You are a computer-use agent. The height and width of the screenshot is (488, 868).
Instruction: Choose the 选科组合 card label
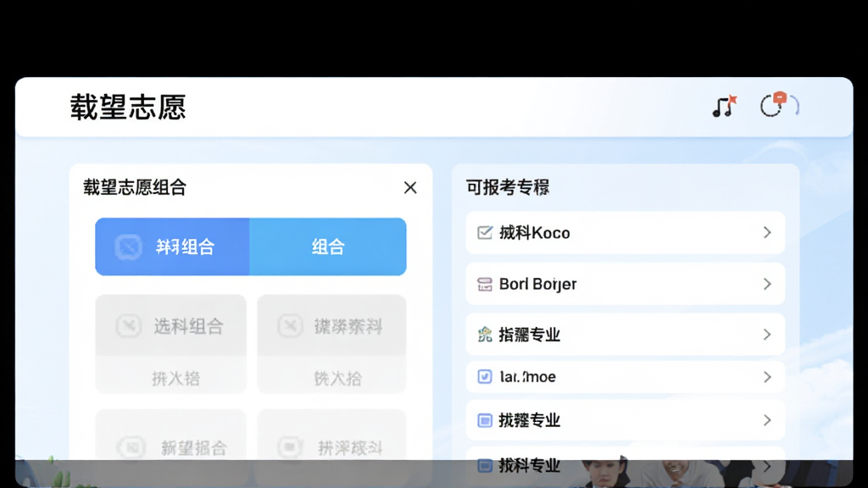(x=188, y=326)
